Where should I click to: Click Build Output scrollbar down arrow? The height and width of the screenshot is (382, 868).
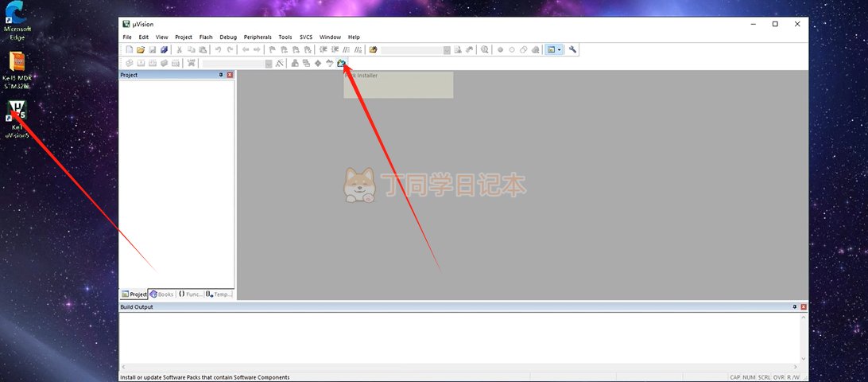coord(804,359)
